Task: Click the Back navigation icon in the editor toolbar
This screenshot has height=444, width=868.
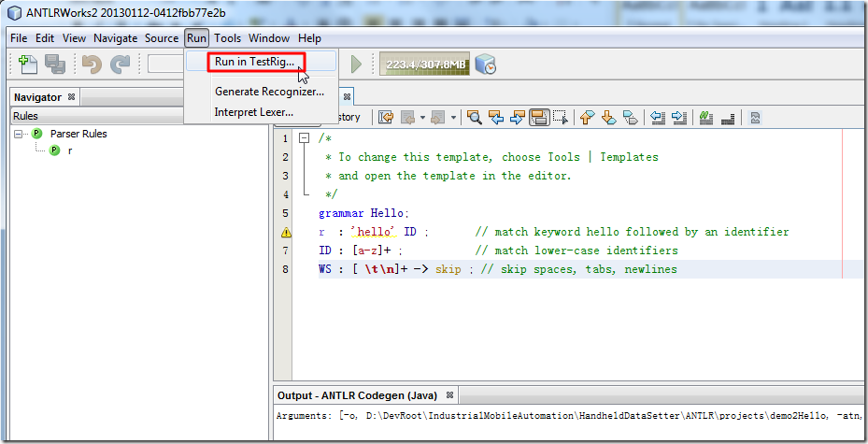Action: click(x=408, y=117)
